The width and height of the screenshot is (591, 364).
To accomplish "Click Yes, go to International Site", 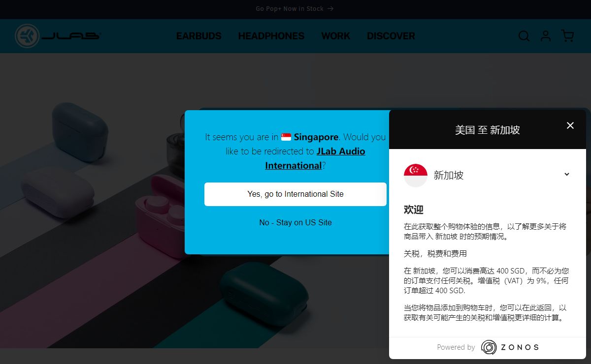I will click(x=295, y=194).
